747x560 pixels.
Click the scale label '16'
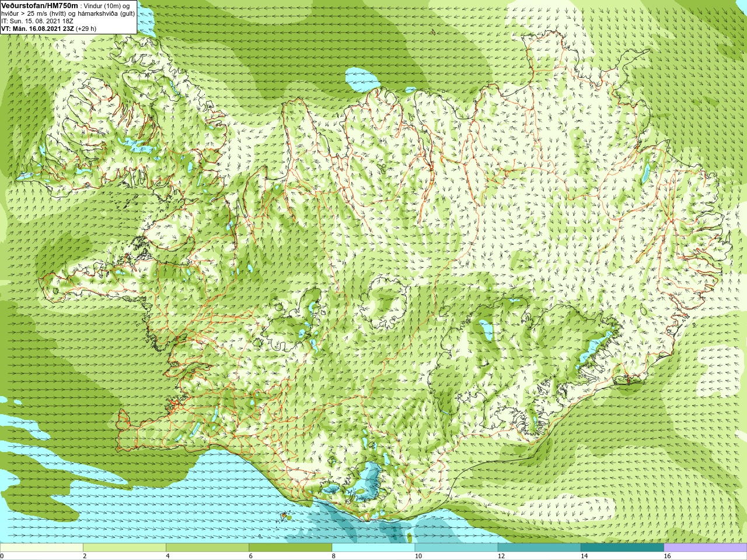(x=667, y=556)
